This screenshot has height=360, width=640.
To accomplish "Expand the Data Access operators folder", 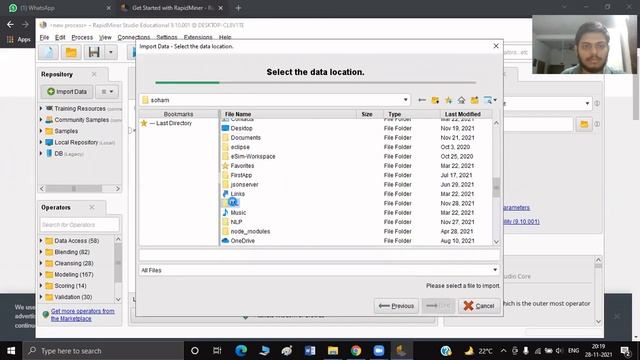I will click(41, 240).
